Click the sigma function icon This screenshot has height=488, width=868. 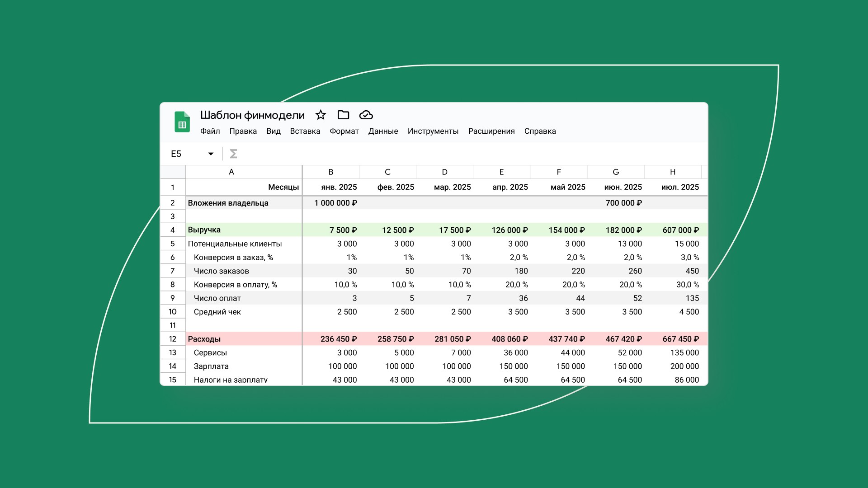point(233,154)
